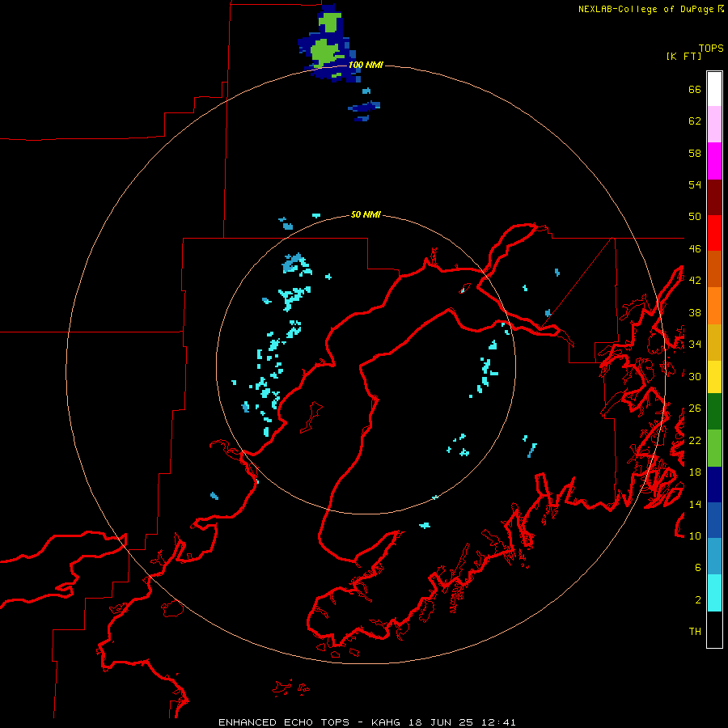Image resolution: width=728 pixels, height=728 pixels.
Task: Click the legend value 46
Action: click(x=695, y=249)
